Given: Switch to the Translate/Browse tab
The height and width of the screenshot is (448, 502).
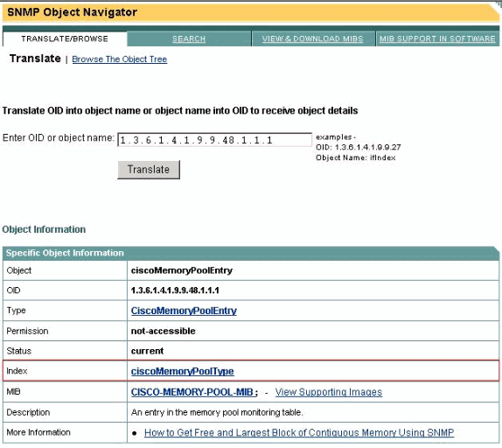Looking at the screenshot, I should (65, 38).
